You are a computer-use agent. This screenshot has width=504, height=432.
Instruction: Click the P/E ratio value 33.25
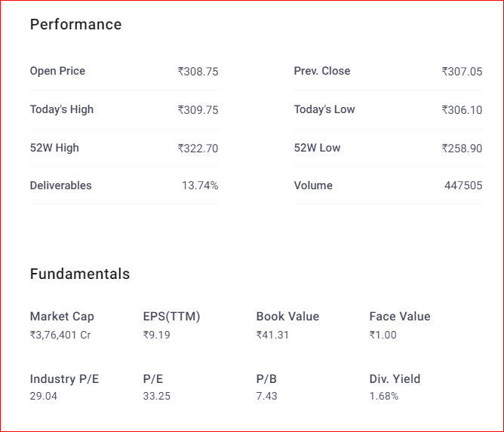pyautogui.click(x=156, y=396)
